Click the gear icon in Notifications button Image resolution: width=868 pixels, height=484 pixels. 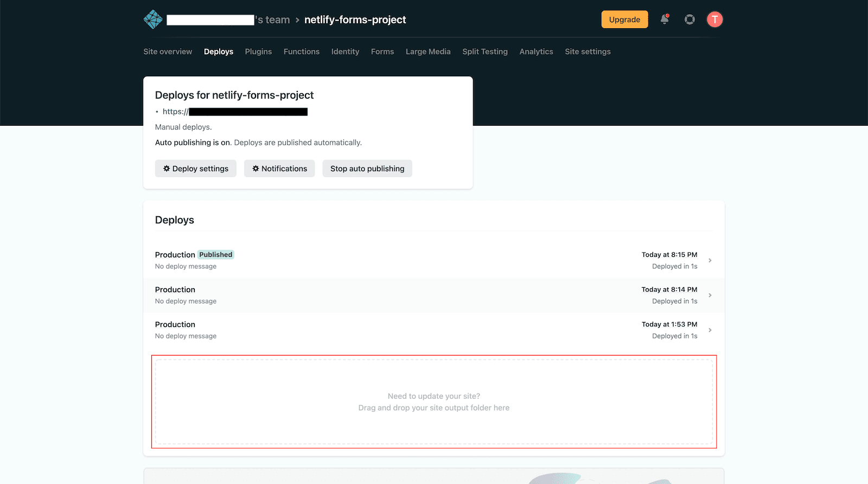256,169
